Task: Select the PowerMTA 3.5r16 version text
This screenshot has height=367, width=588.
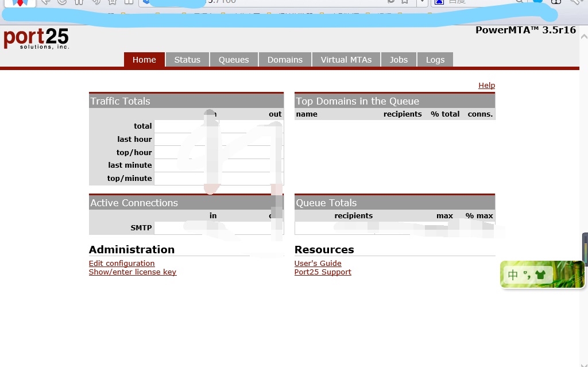Action: (x=525, y=30)
